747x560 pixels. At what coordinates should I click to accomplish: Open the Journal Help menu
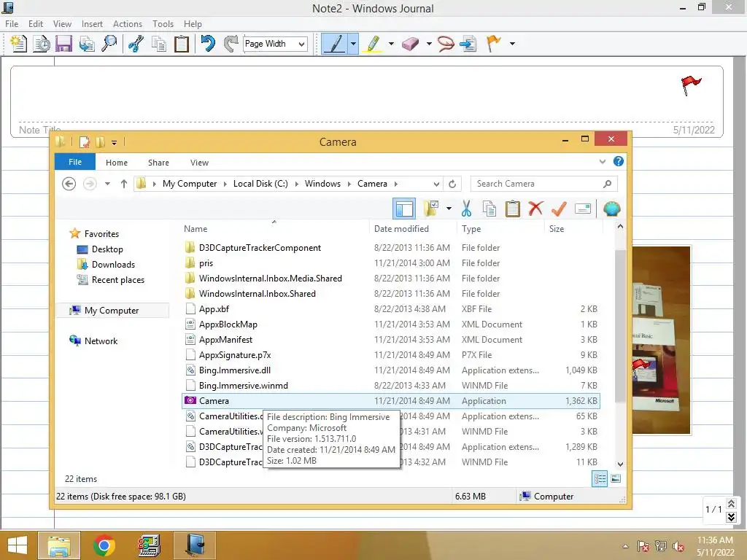[193, 24]
